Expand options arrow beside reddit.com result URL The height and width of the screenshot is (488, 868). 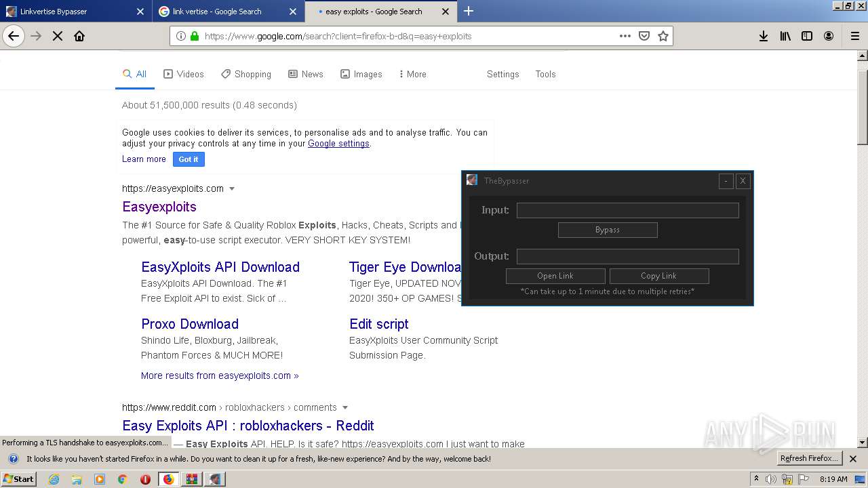pos(345,407)
